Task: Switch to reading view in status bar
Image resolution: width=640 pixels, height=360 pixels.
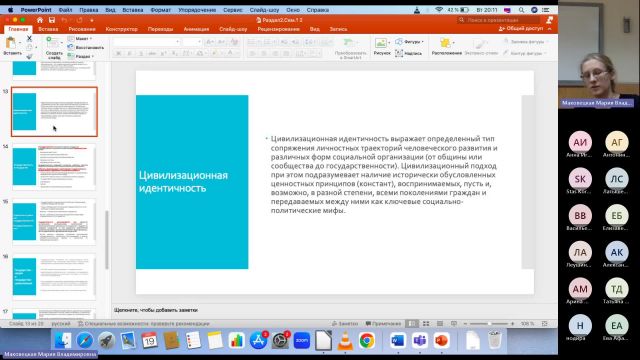Action: (440, 324)
